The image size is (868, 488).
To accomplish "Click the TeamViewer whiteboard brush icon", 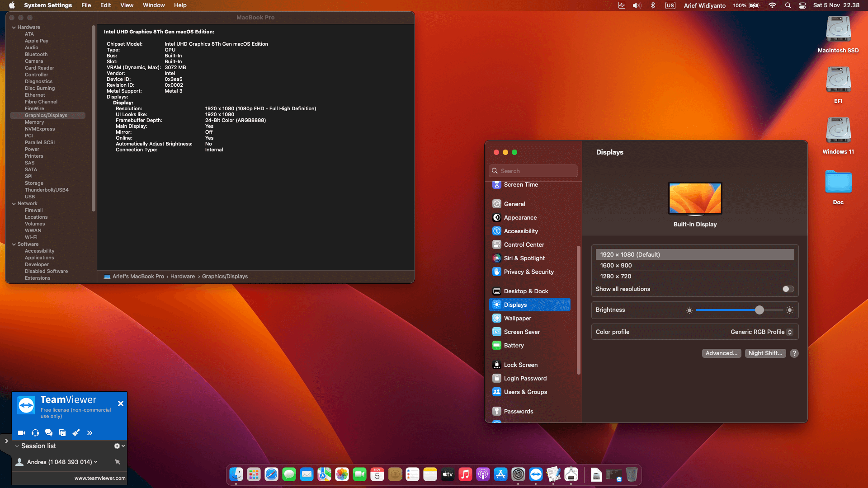I will (x=76, y=433).
